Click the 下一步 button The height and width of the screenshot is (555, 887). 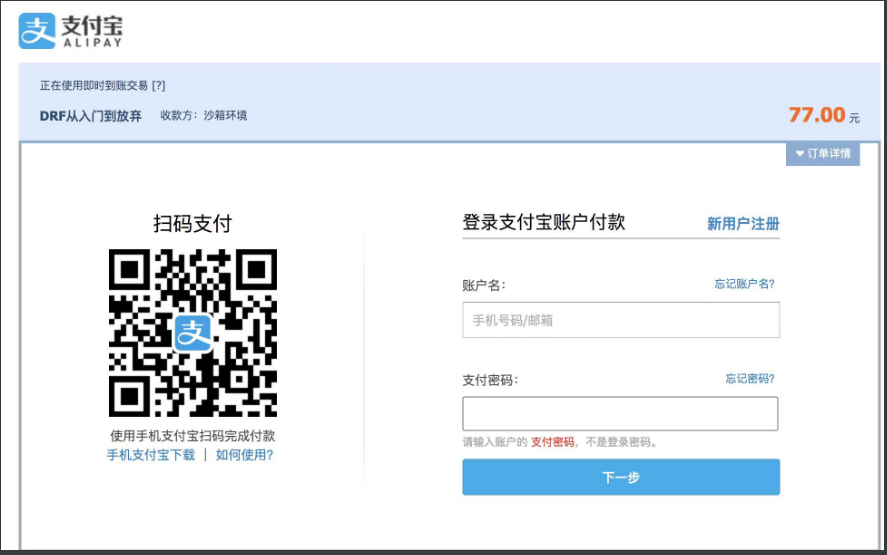tap(621, 477)
